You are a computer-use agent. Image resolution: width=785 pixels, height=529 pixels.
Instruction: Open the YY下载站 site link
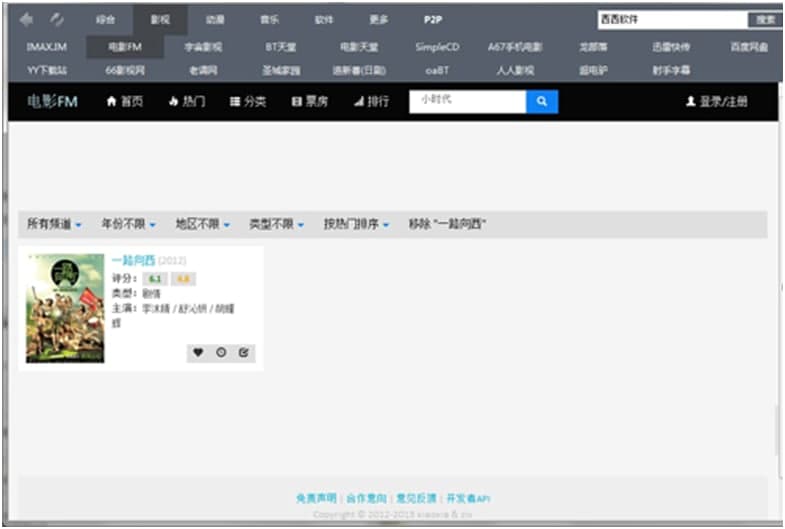pyautogui.click(x=47, y=71)
